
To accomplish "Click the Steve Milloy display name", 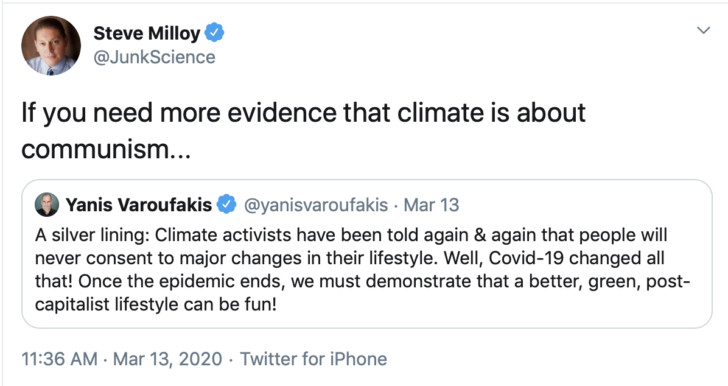I will [x=147, y=33].
